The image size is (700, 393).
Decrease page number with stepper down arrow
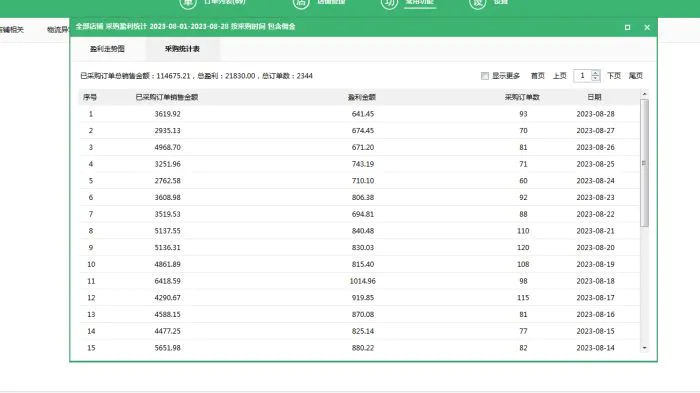(x=596, y=79)
